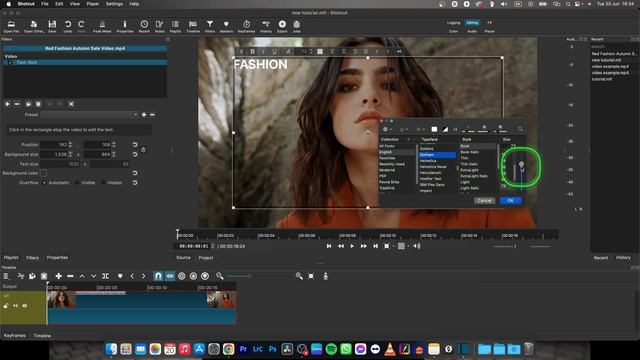Deselect the filter with the X button
This screenshot has height=360, width=640.
(71, 104)
